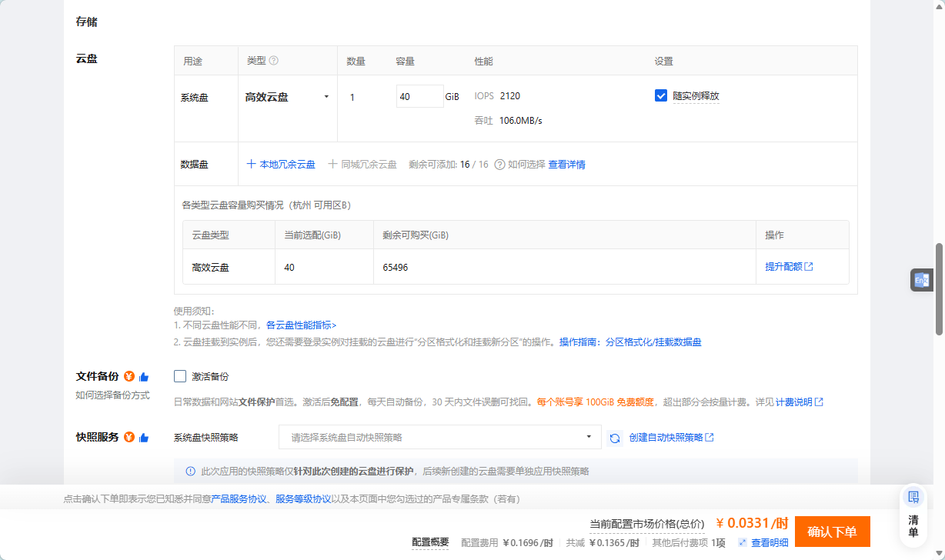Click the system disk capacity field
945x560 pixels.
[419, 97]
